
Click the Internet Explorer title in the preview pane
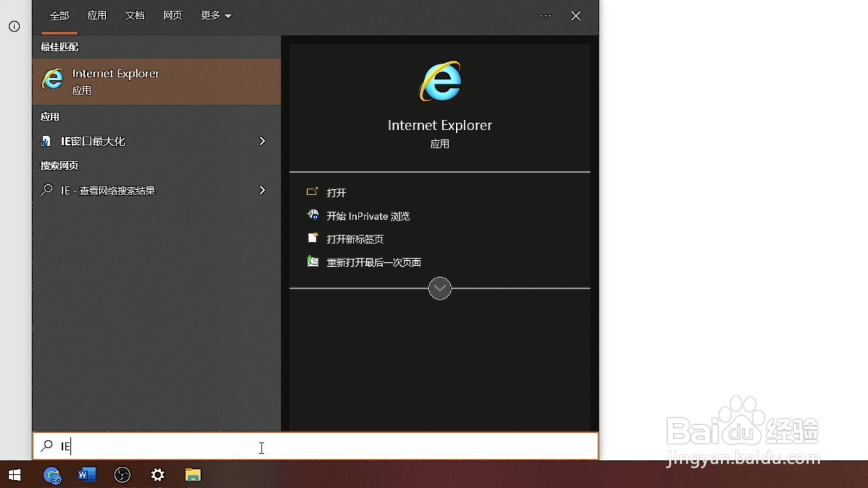pyautogui.click(x=440, y=125)
